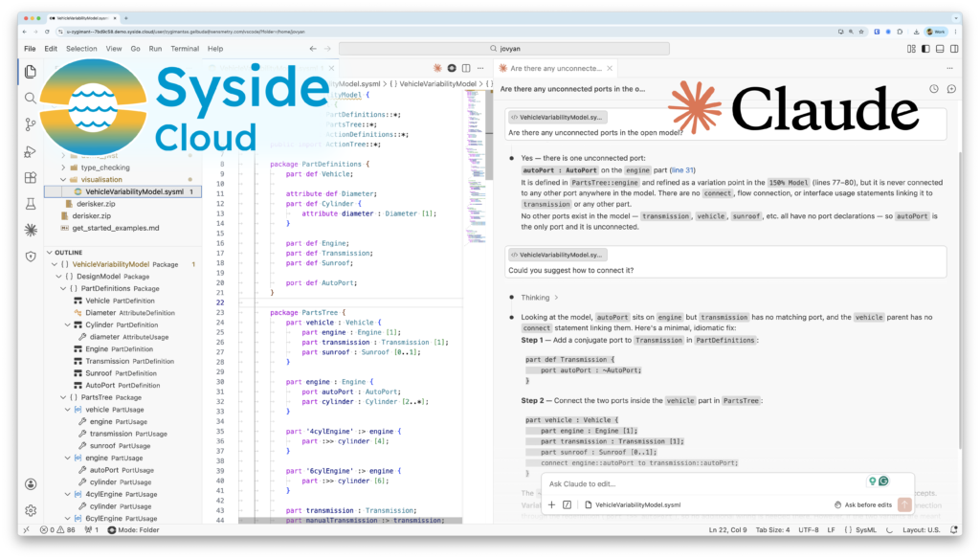Open the Explorer view in activity bar
Viewport: 980px width, 559px height.
31,72
